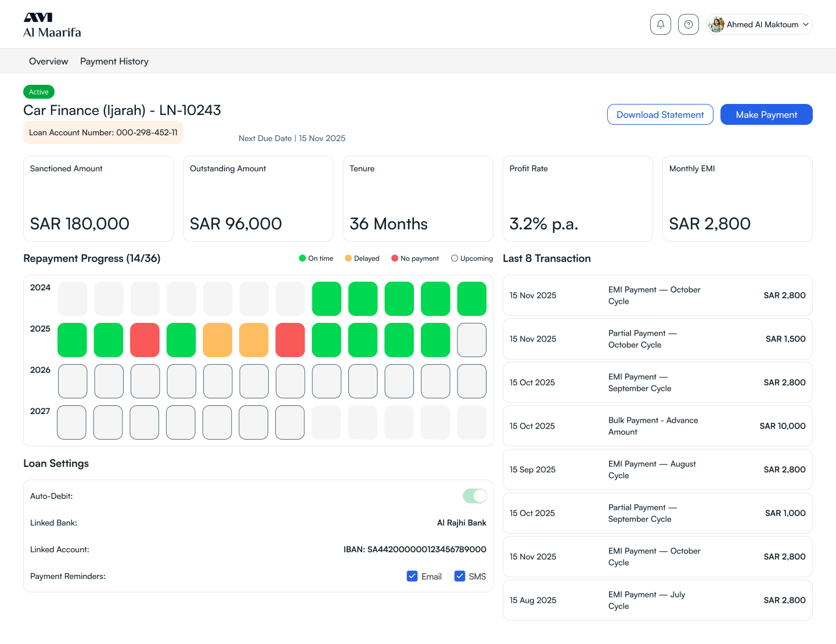Viewport: 836px width, 644px height.
Task: Click the green On time legend dot
Action: [x=302, y=258]
